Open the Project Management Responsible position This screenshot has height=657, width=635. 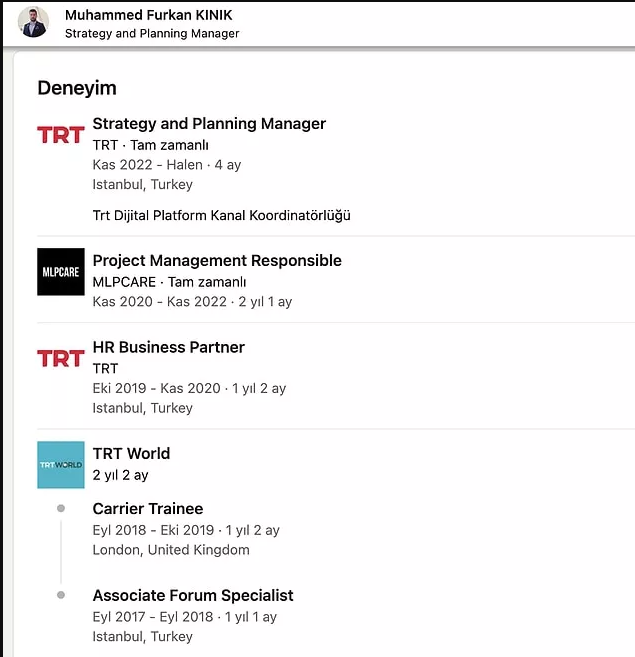click(x=217, y=260)
